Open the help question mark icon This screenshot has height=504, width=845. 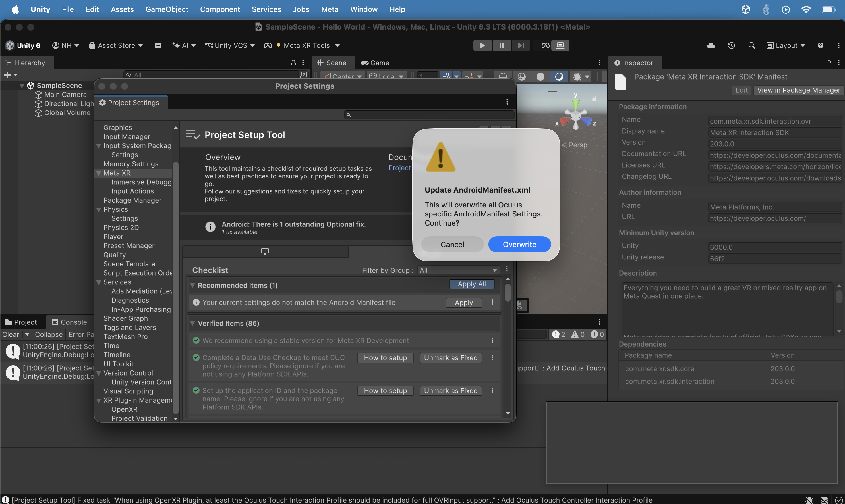pos(821,45)
